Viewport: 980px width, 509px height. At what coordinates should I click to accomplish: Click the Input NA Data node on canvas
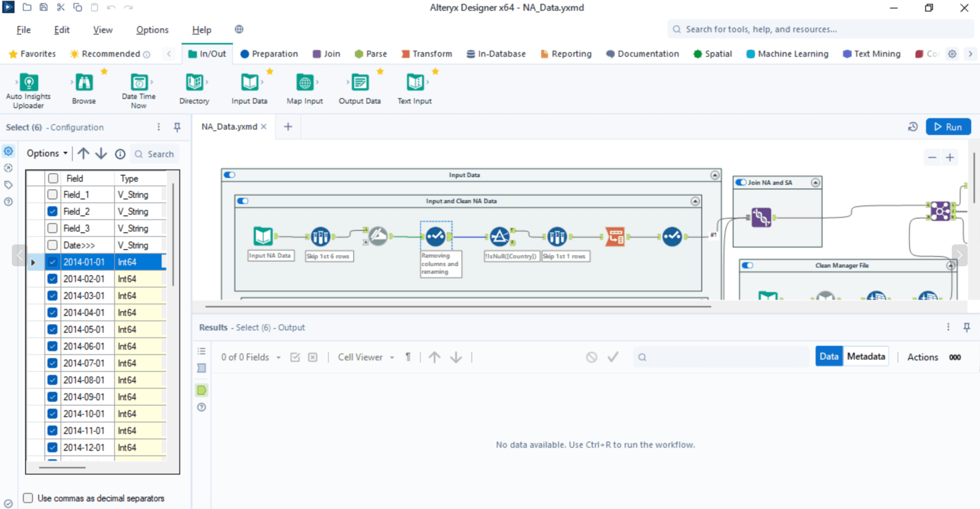[263, 236]
